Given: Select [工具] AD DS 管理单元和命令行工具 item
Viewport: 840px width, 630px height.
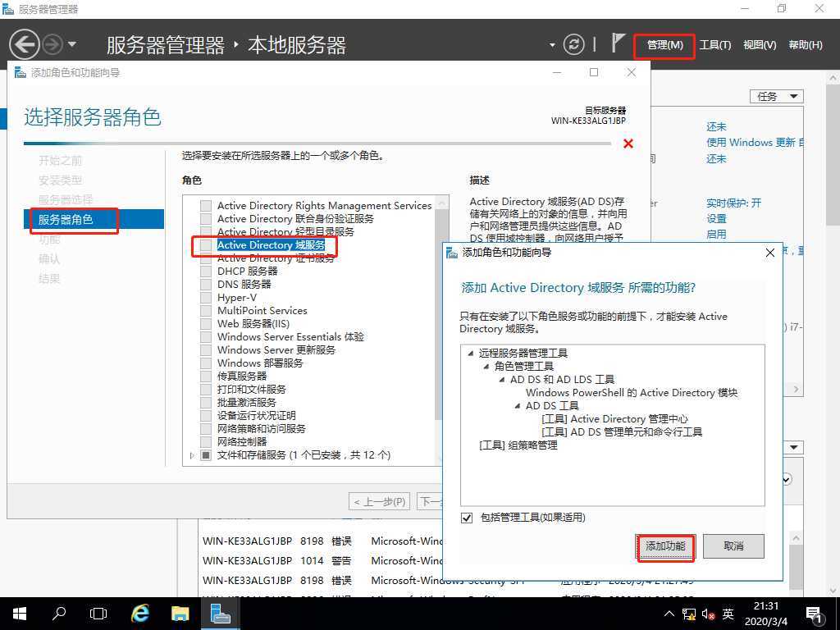Looking at the screenshot, I should (622, 431).
